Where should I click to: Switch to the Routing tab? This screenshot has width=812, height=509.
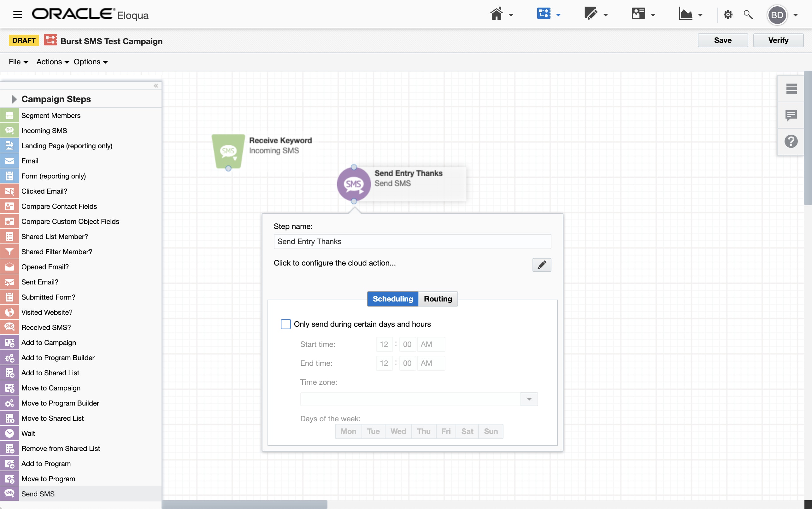[438, 299]
